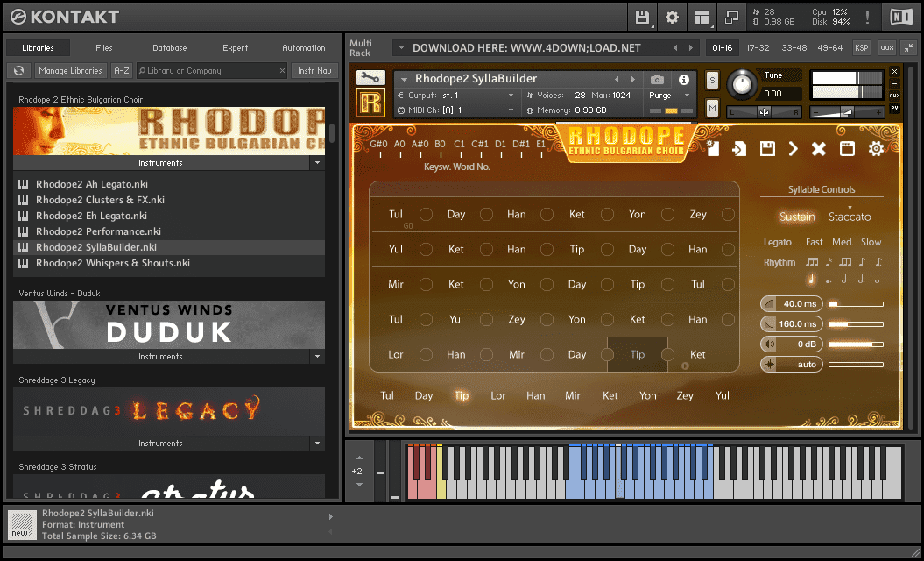Toggle the circle after first-row Tul

click(x=426, y=214)
